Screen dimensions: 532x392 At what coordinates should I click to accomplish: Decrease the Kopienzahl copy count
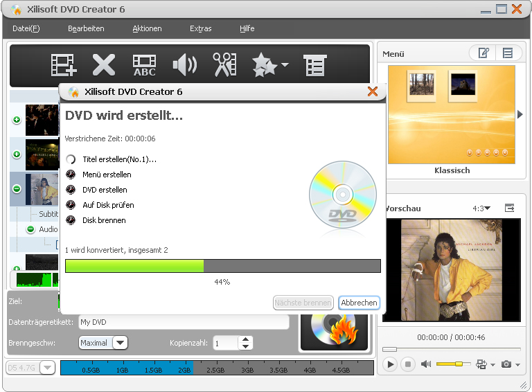pyautogui.click(x=246, y=346)
